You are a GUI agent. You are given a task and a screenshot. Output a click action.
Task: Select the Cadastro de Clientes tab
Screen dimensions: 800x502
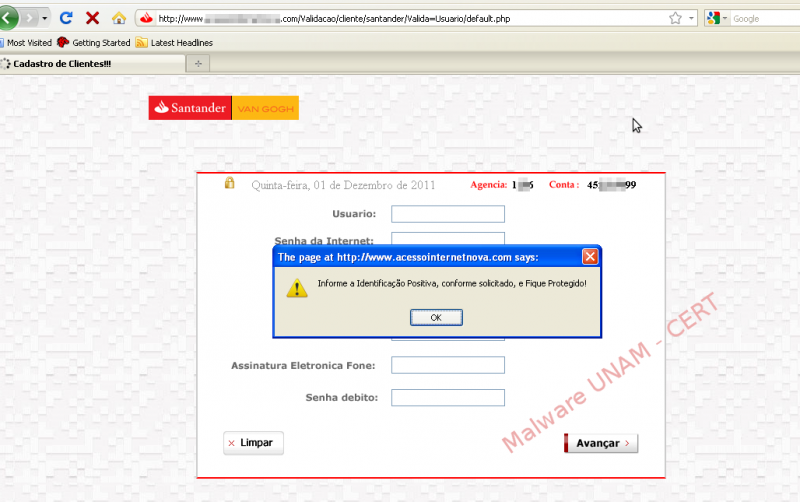click(90, 63)
